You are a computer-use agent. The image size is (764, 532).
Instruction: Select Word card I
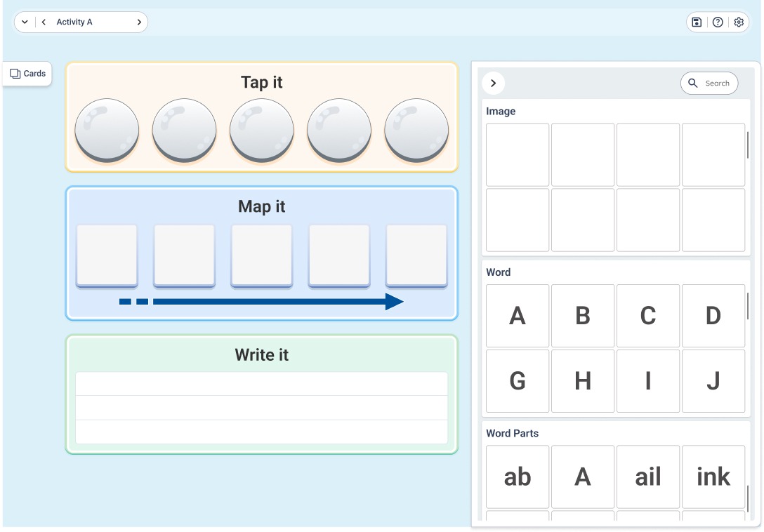tap(648, 381)
